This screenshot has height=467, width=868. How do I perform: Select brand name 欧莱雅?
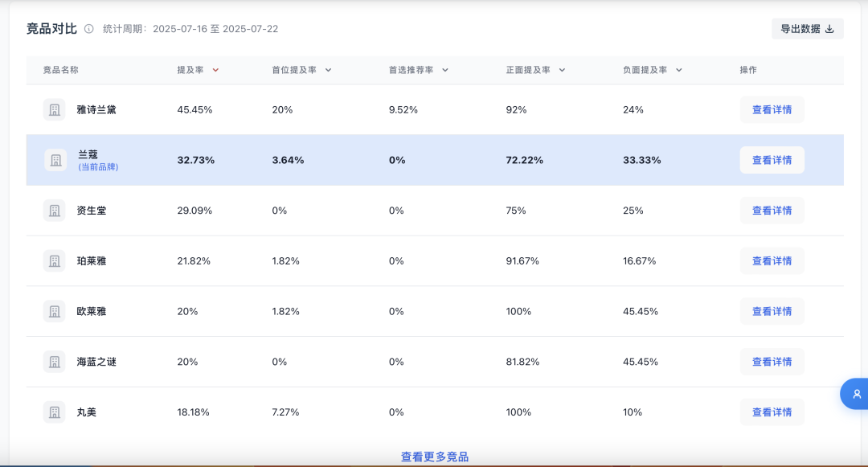[x=92, y=311]
